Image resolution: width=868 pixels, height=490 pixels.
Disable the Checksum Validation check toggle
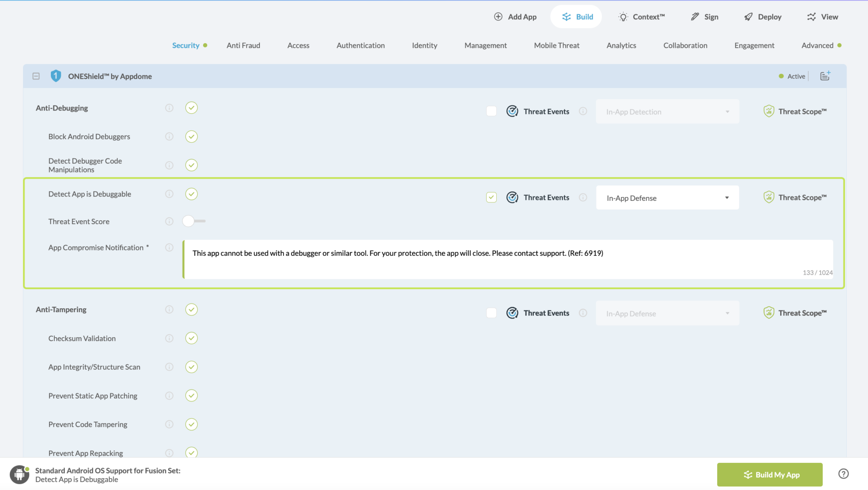click(x=192, y=338)
